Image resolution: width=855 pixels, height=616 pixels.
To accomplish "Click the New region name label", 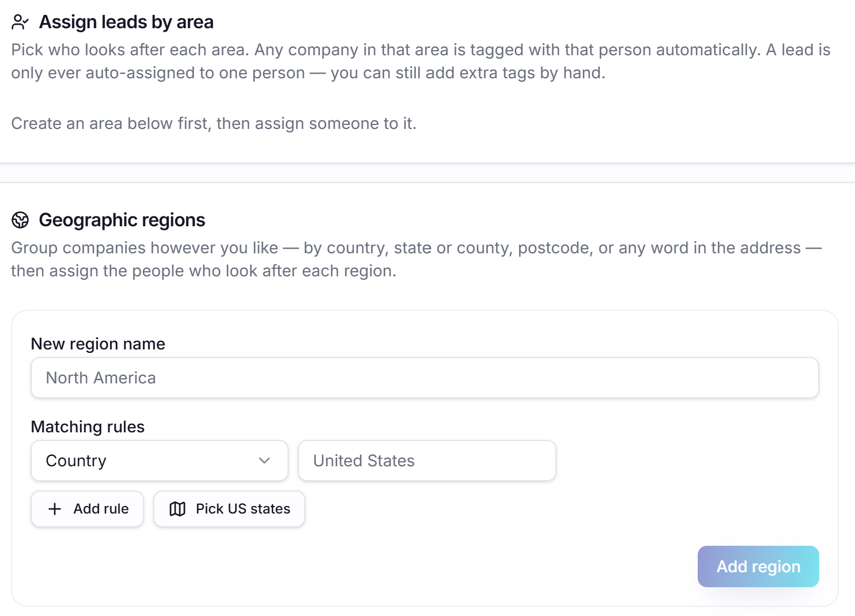I will click(x=98, y=344).
